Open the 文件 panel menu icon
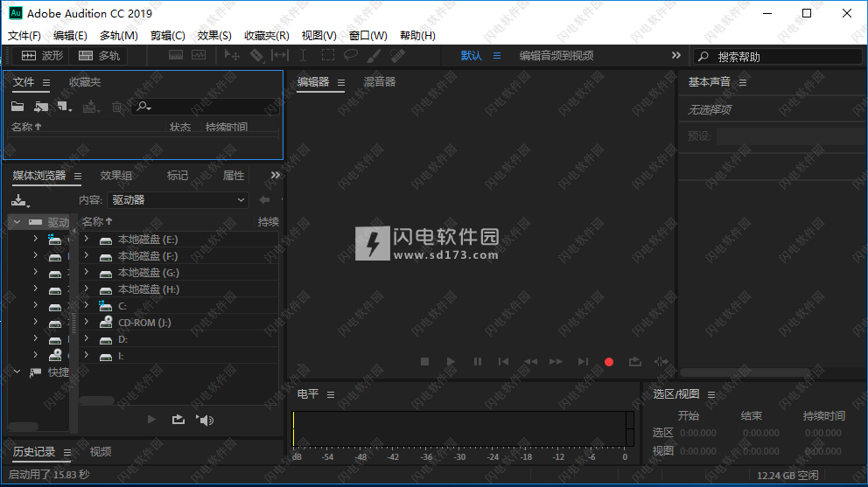The height and width of the screenshot is (487, 868). click(46, 82)
